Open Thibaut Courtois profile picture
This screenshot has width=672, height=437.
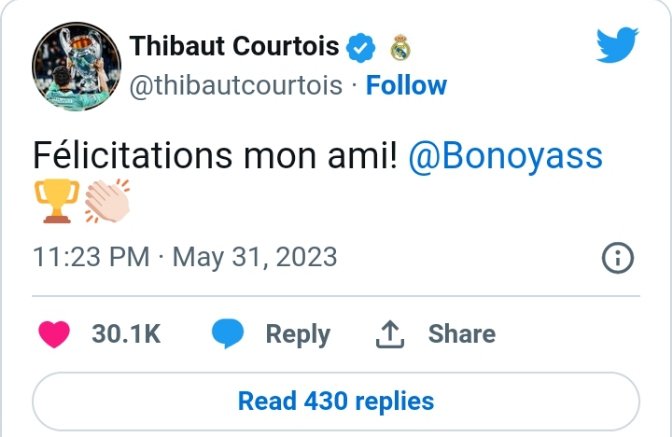coord(75,64)
